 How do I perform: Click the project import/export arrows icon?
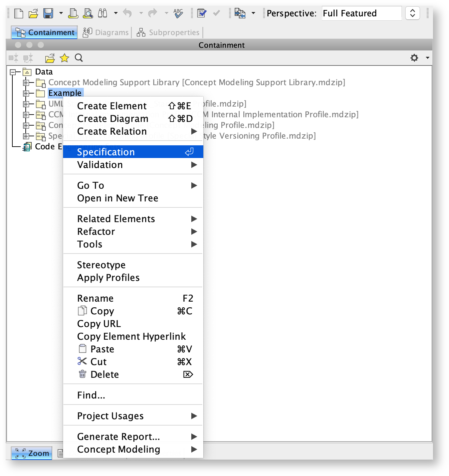point(240,13)
